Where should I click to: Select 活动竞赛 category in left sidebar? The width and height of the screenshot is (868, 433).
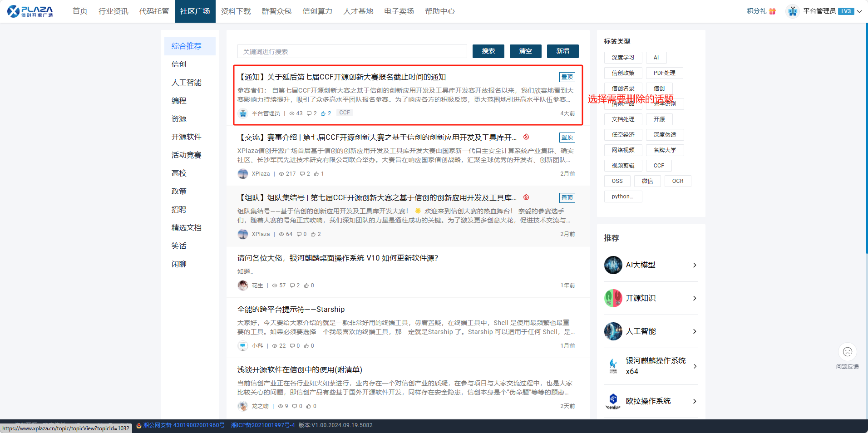coord(186,155)
